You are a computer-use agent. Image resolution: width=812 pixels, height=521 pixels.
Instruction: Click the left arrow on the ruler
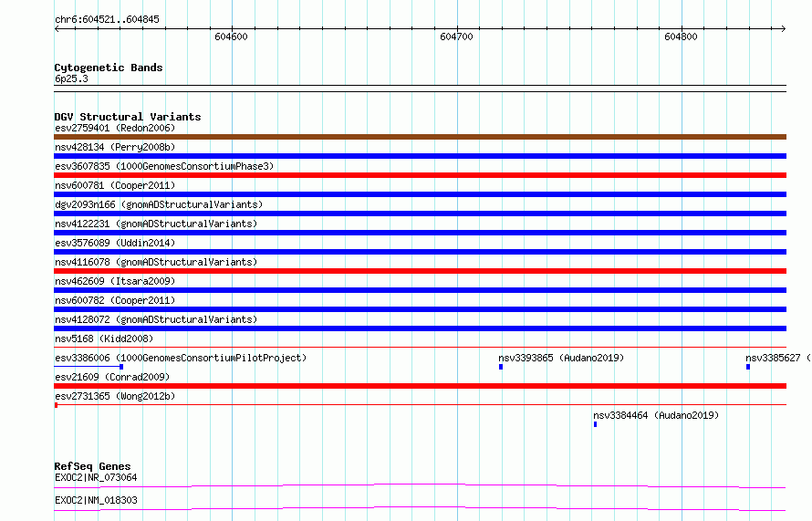[x=57, y=28]
